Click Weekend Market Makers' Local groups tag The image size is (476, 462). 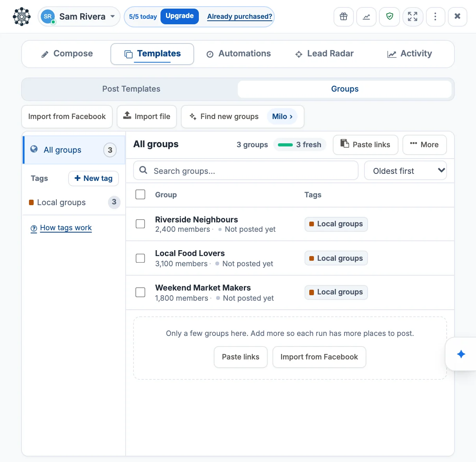(x=336, y=292)
